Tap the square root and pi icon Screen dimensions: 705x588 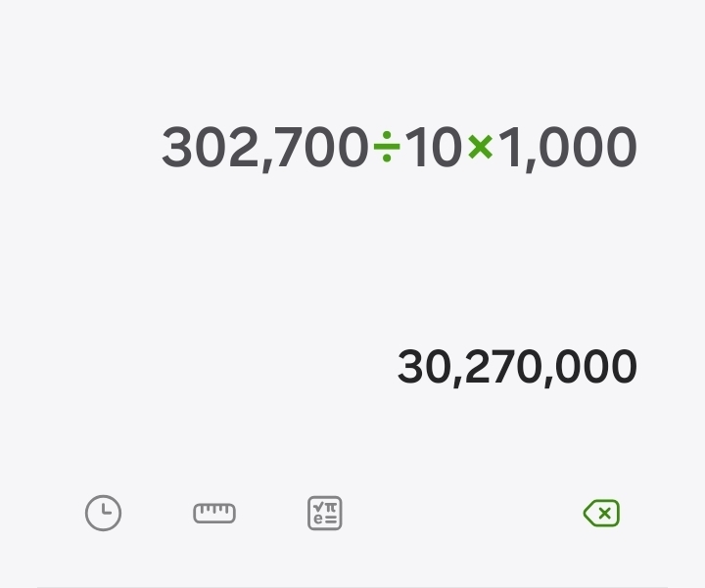point(325,514)
